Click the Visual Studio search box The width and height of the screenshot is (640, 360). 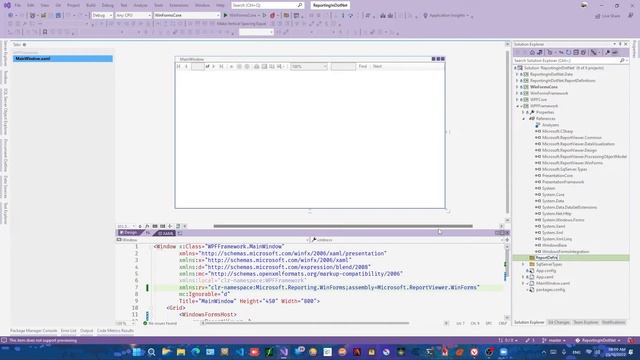267,5
